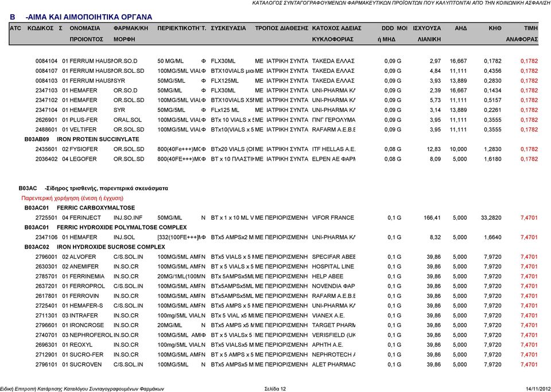
Task: Click the license holder 'VIFOR FRANCE'
Action: click(x=333, y=218)
